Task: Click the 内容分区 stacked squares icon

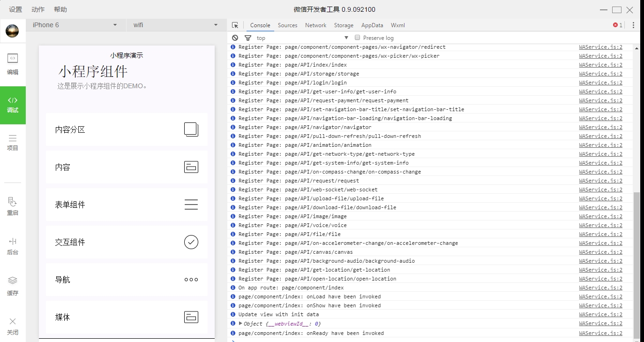Action: pyautogui.click(x=191, y=129)
